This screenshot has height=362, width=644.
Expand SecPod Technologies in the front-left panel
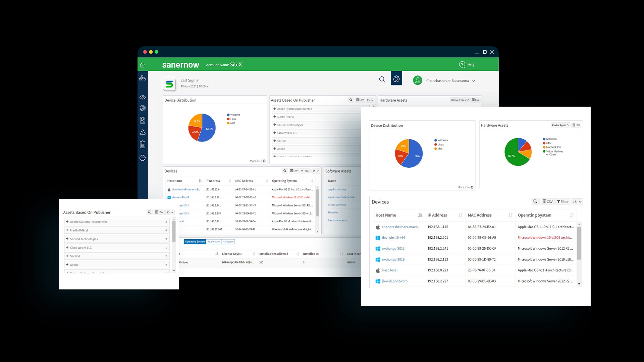[67, 239]
